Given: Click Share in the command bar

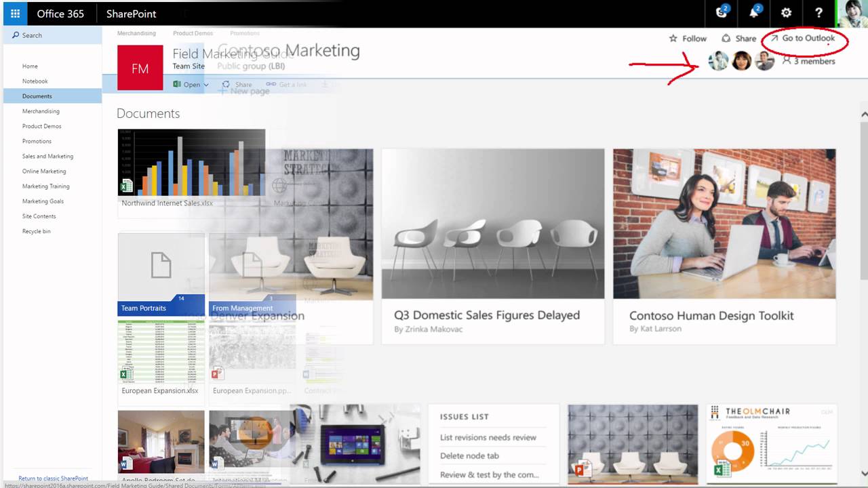Looking at the screenshot, I should [237, 85].
